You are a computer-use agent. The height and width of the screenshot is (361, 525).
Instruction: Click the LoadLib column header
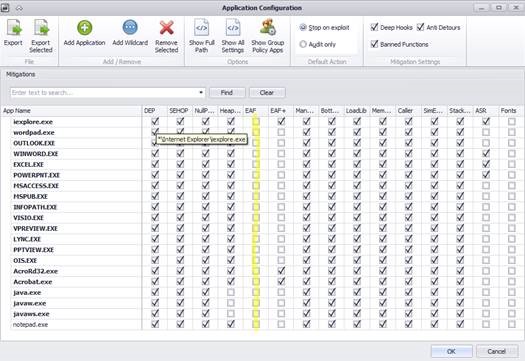coord(357,111)
